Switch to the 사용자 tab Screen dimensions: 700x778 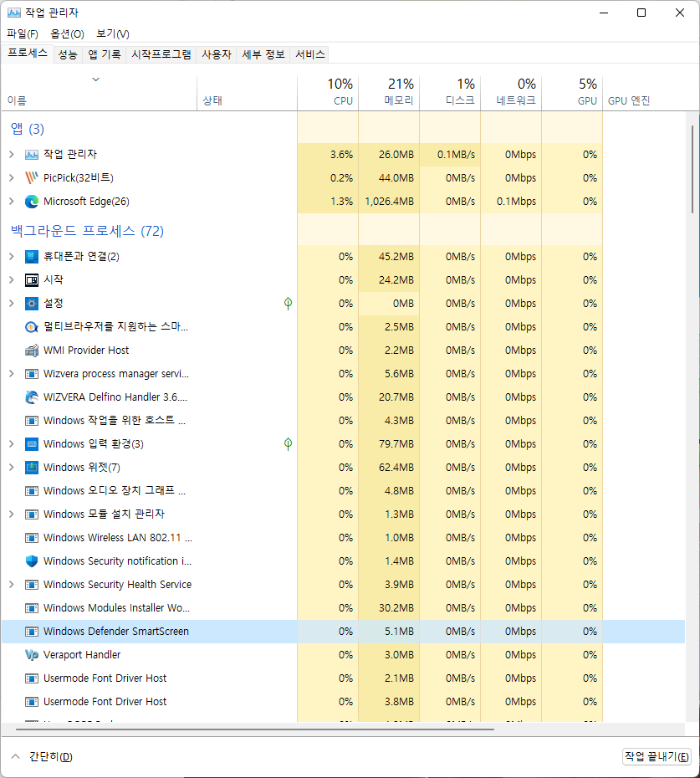pos(217,54)
